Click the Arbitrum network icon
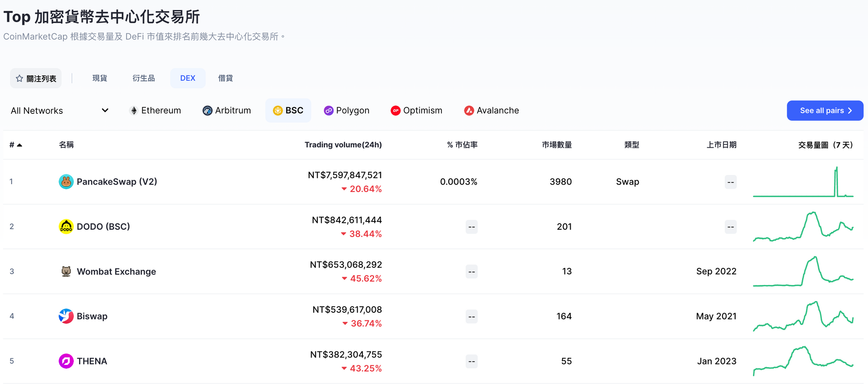Image resolution: width=868 pixels, height=384 pixels. tap(207, 111)
